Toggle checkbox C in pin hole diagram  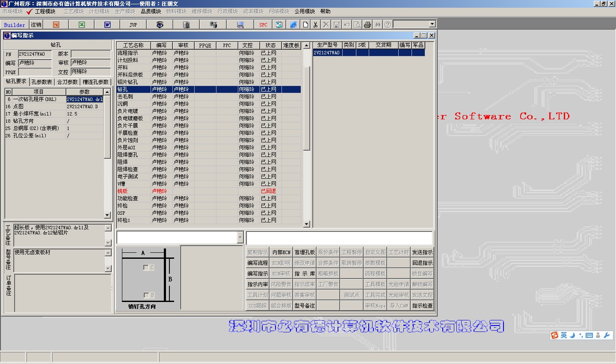146,267
